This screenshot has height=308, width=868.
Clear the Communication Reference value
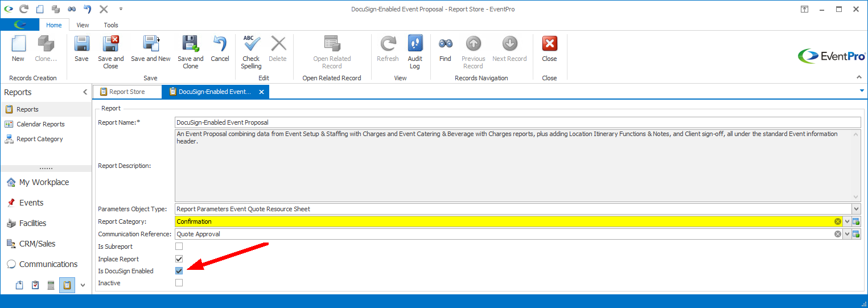[x=838, y=234]
